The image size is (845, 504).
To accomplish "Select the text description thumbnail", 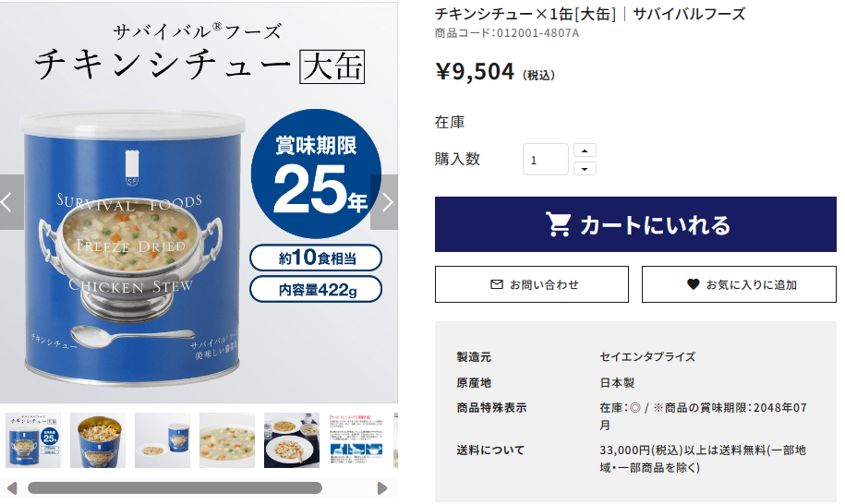I will pyautogui.click(x=356, y=440).
